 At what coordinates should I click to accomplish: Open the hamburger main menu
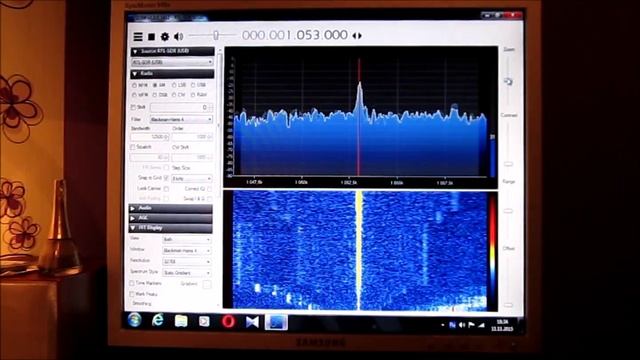point(138,37)
